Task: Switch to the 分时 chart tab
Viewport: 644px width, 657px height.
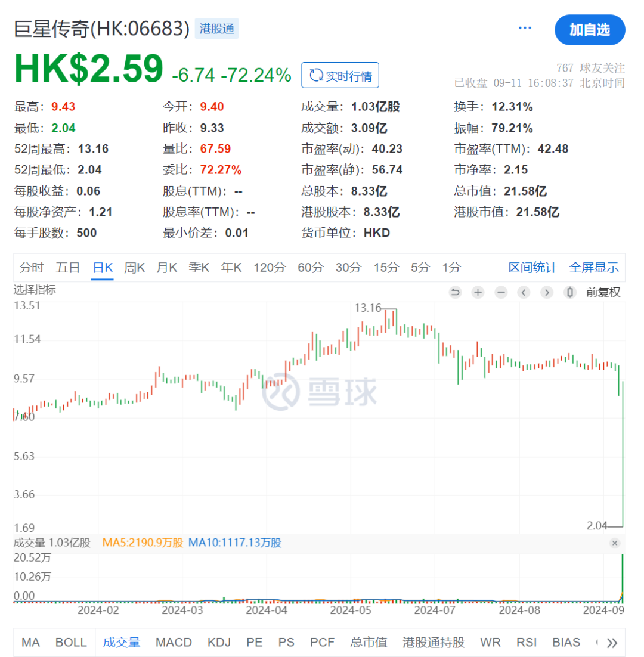Action: 32,267
